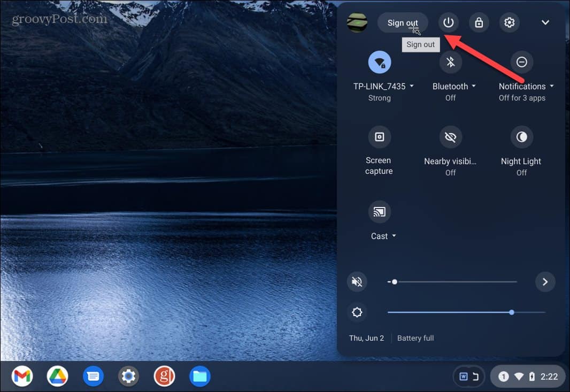Enable Night Light
570x392 pixels.
[x=522, y=137]
